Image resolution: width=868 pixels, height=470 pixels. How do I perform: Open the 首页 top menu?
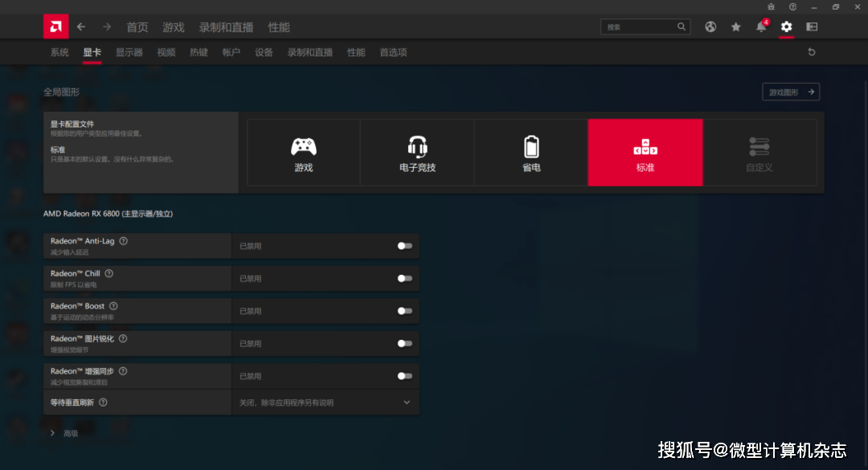(137, 27)
